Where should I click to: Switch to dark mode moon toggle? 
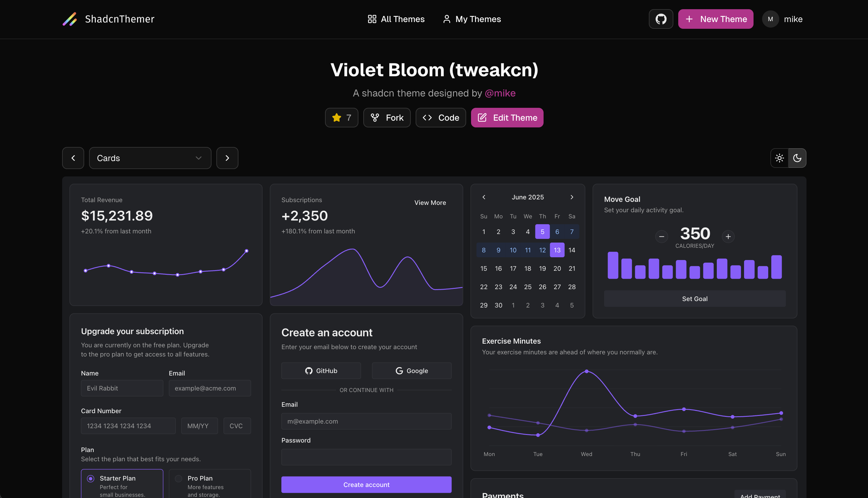797,158
